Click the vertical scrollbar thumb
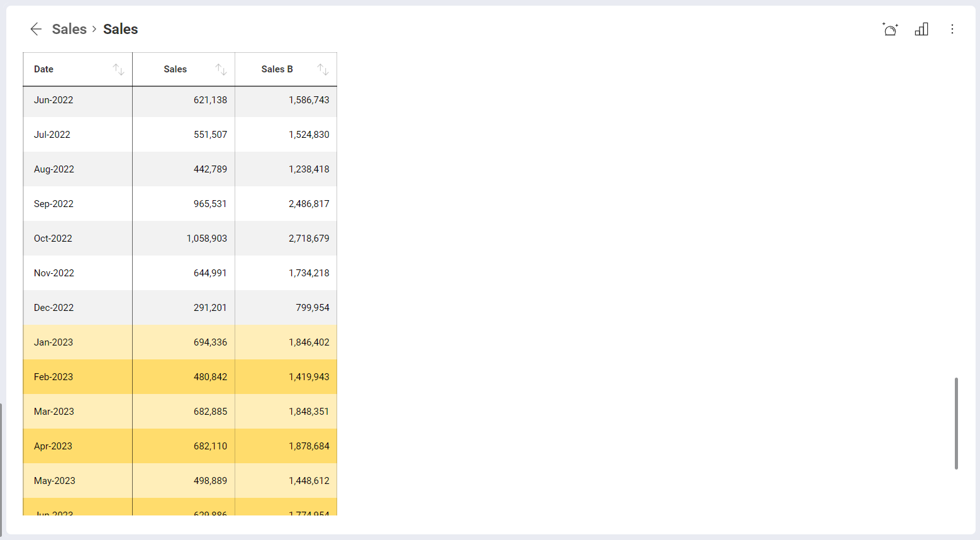This screenshot has width=980, height=540. (x=956, y=424)
